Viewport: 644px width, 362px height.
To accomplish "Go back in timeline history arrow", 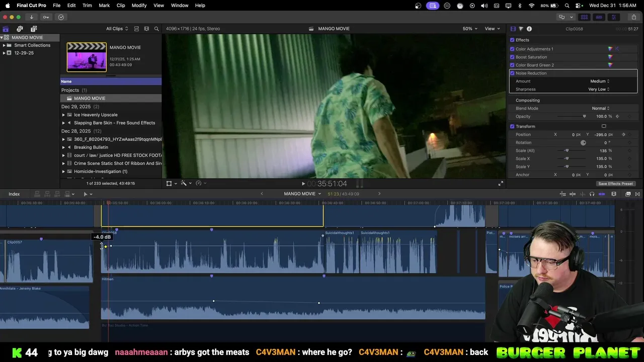I will pyautogui.click(x=262, y=194).
